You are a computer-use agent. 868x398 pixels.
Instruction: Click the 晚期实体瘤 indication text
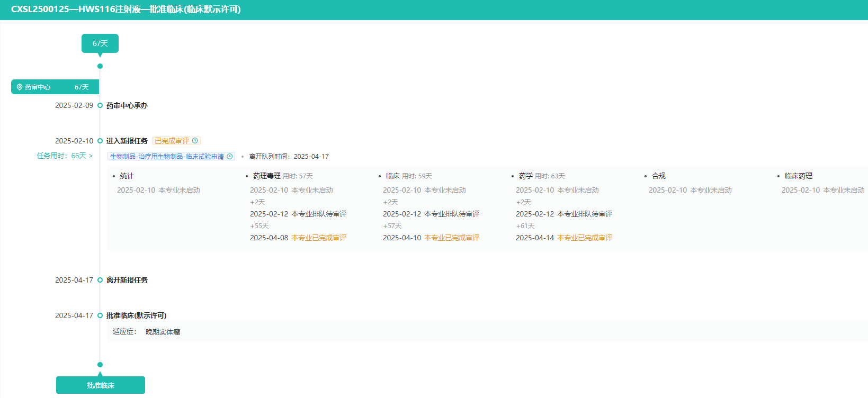(x=163, y=332)
